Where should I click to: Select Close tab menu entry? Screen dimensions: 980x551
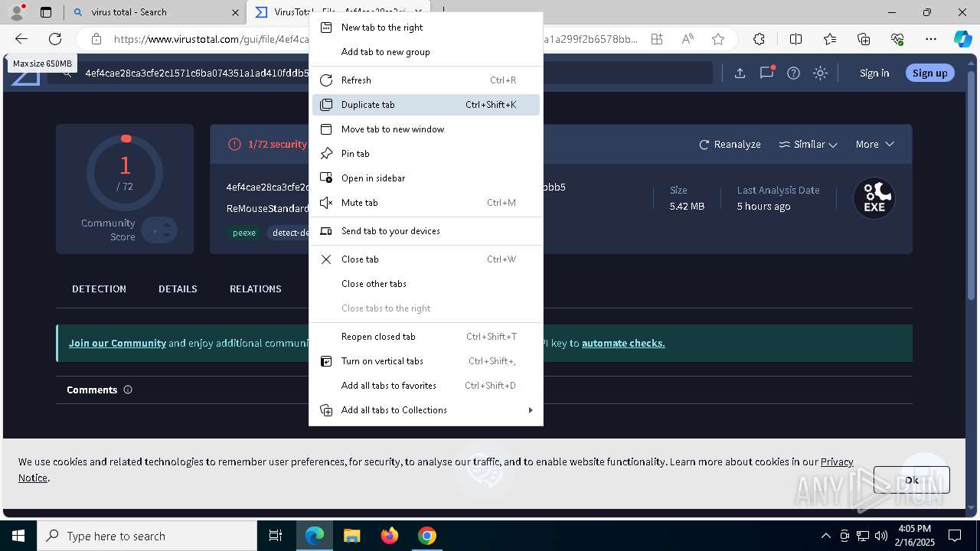point(426,259)
